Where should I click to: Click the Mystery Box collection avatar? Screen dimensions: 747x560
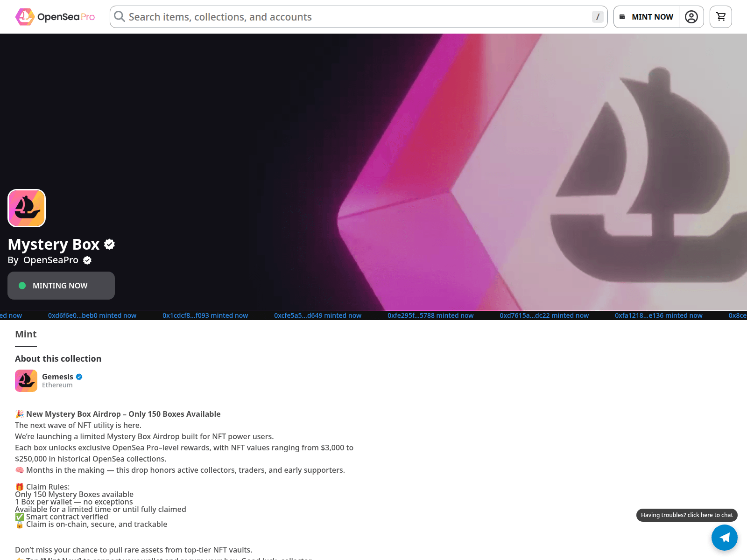27,208
